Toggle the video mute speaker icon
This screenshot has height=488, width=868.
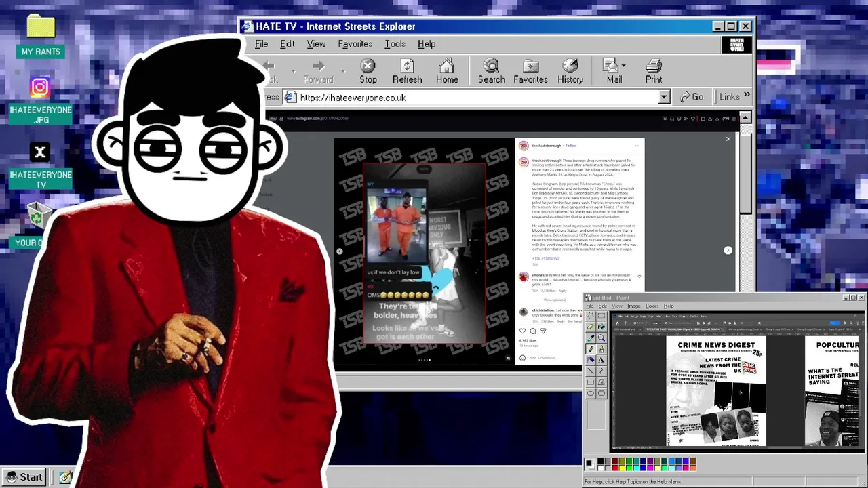click(x=508, y=358)
